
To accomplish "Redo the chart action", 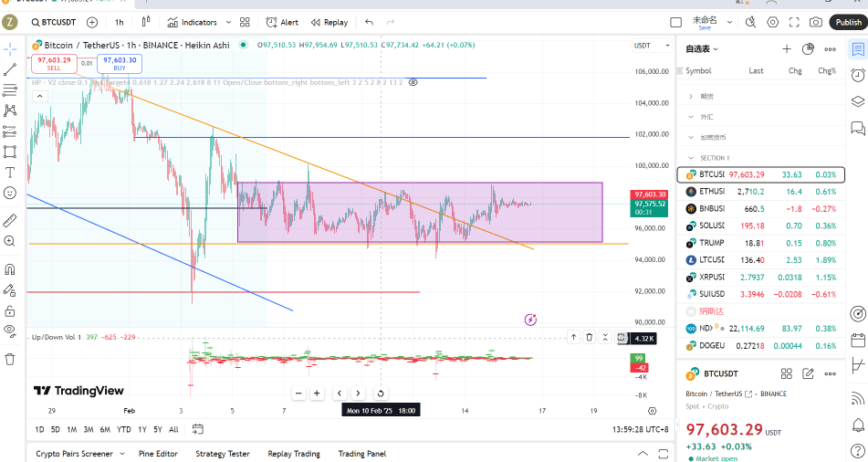I will click(391, 22).
